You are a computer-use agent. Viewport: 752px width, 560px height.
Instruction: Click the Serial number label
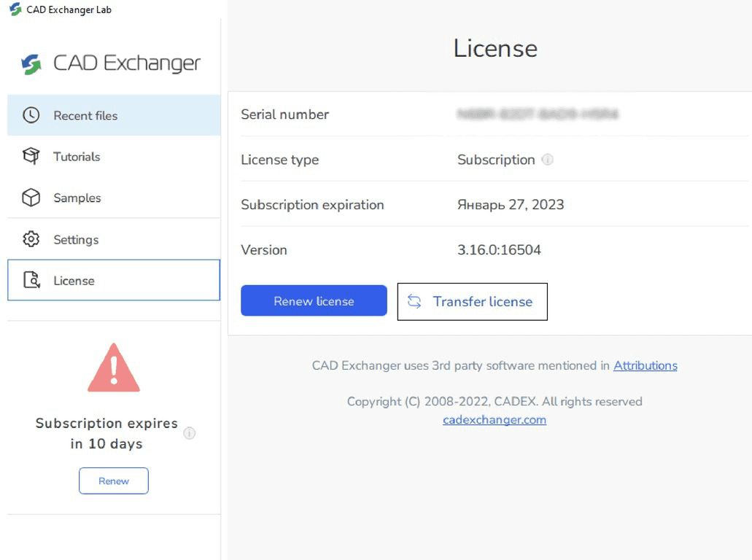285,114
